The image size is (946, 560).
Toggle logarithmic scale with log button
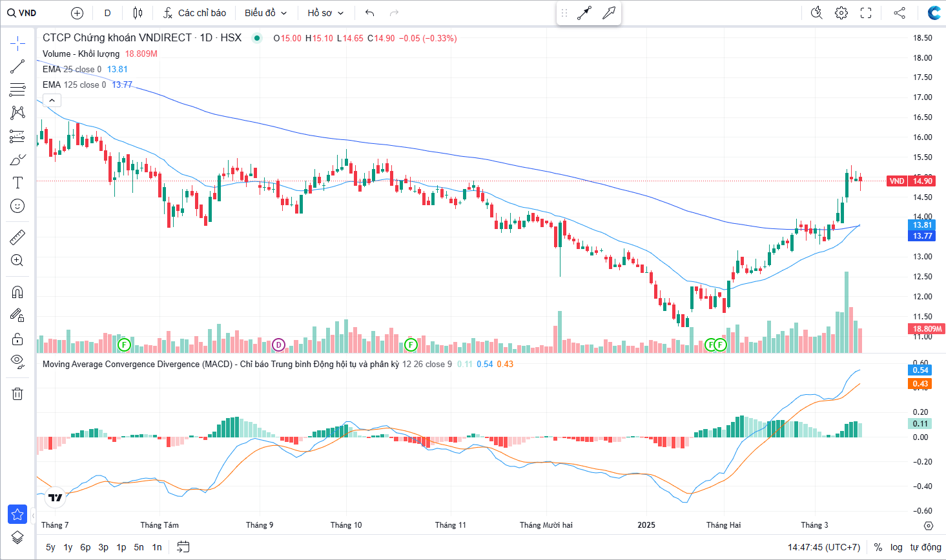(896, 547)
